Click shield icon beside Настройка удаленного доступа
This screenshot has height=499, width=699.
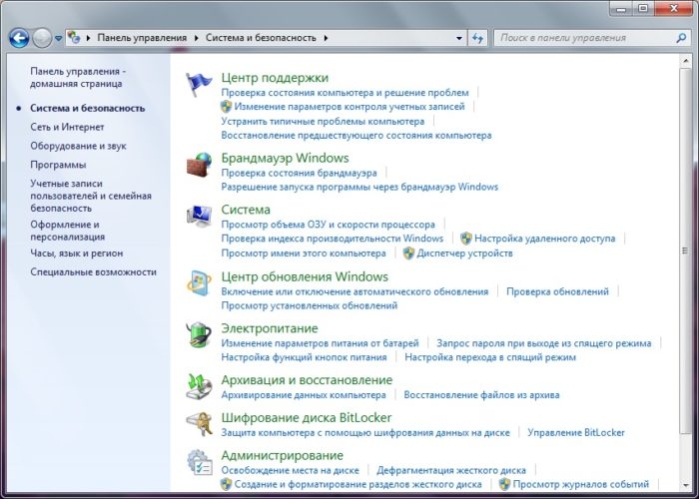coord(466,239)
